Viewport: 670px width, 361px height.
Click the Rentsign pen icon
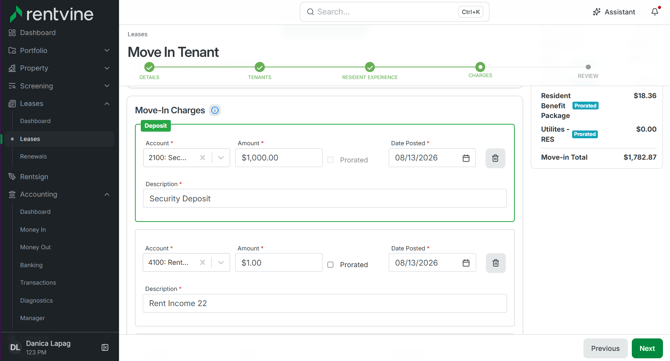click(x=12, y=176)
